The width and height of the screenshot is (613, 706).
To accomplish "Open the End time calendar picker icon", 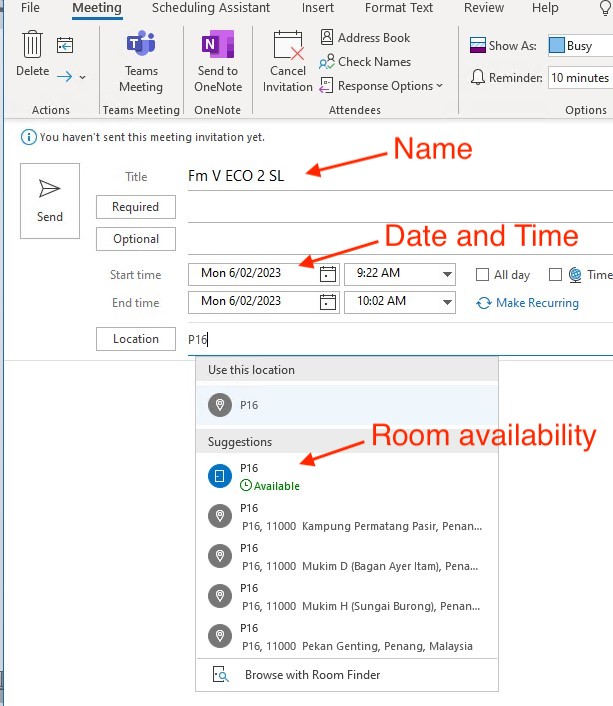I will (x=328, y=302).
